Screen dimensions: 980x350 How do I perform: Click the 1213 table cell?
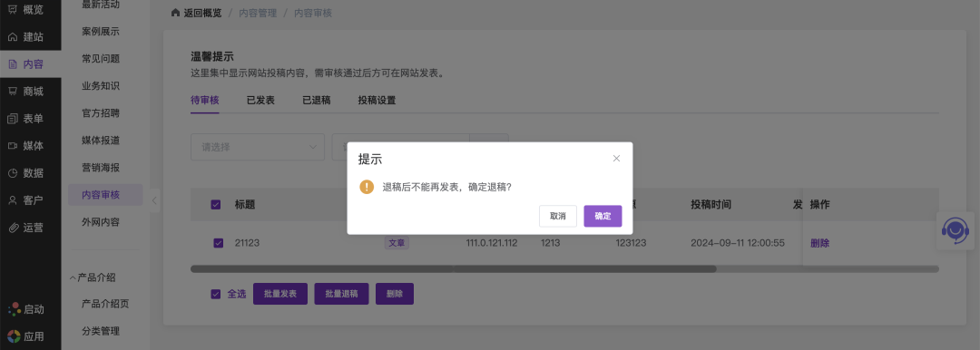click(551, 243)
